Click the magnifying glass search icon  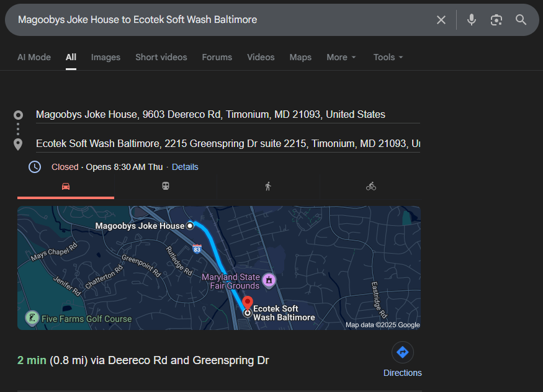(521, 20)
